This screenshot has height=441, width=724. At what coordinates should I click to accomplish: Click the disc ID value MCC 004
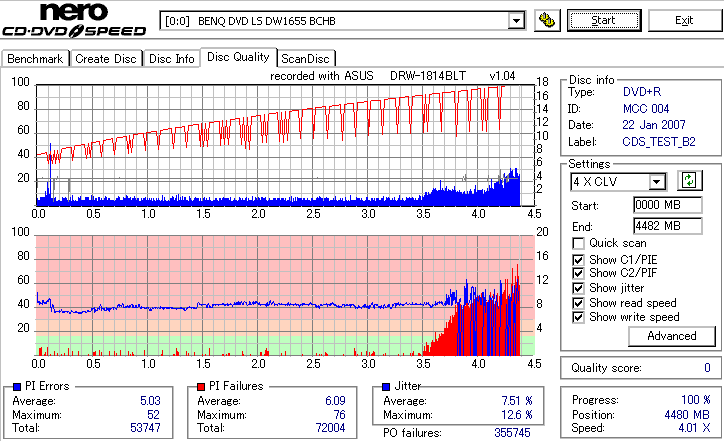click(x=646, y=109)
